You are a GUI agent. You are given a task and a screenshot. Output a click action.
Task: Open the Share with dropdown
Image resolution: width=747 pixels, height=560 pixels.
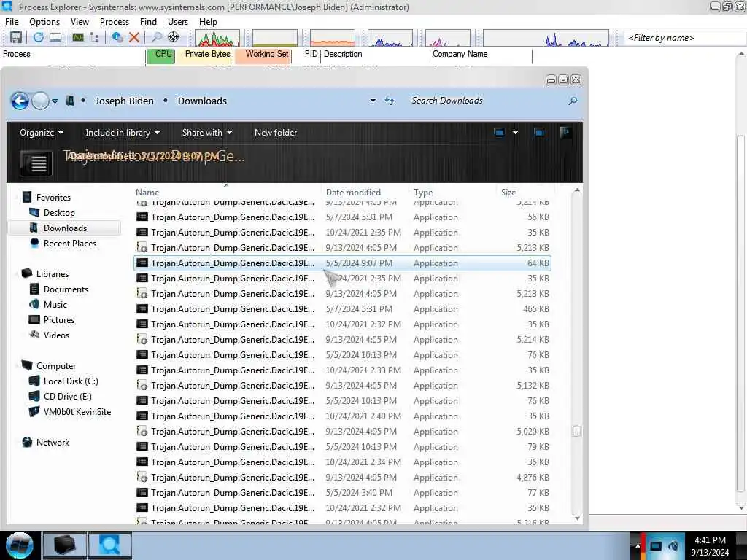pos(206,133)
